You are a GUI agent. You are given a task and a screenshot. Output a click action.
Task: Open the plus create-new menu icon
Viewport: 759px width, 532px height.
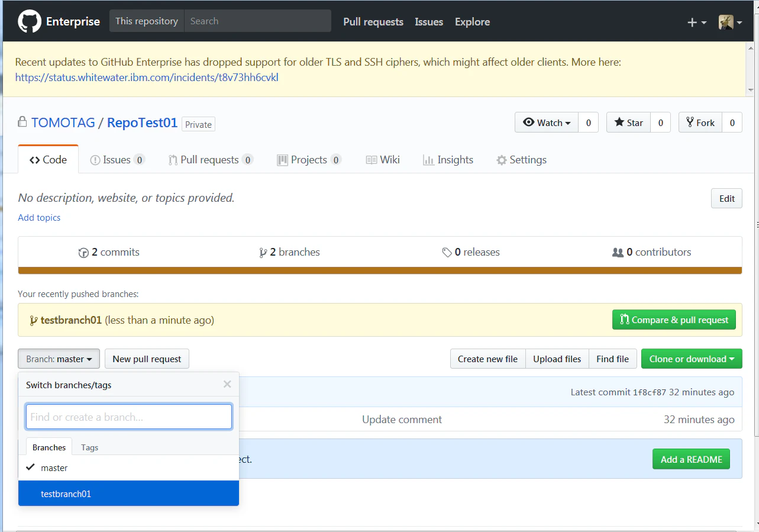(697, 22)
